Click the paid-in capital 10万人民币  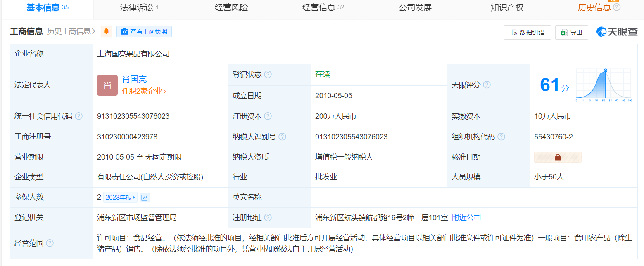tap(553, 116)
